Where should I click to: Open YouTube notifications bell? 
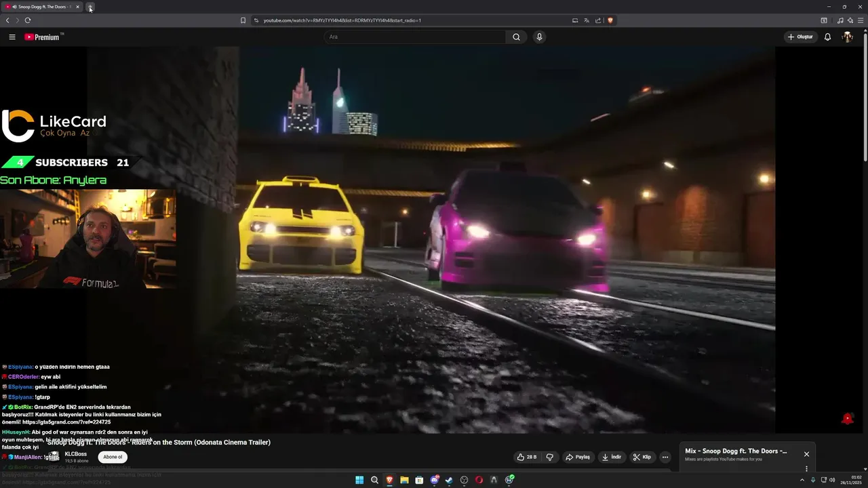pos(827,37)
